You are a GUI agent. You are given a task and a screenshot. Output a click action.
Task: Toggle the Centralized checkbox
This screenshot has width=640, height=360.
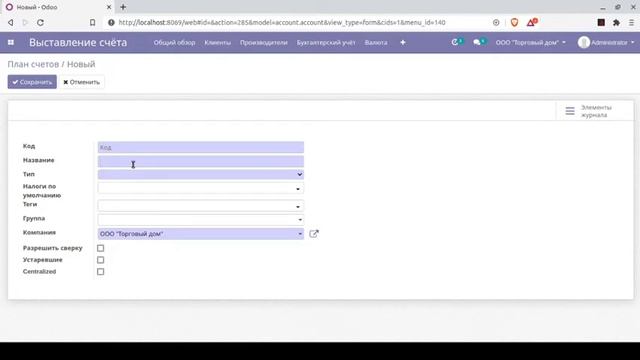click(100, 272)
